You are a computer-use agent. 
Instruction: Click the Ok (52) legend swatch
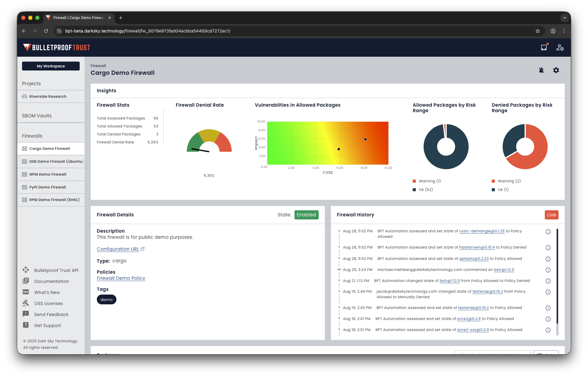(x=414, y=190)
